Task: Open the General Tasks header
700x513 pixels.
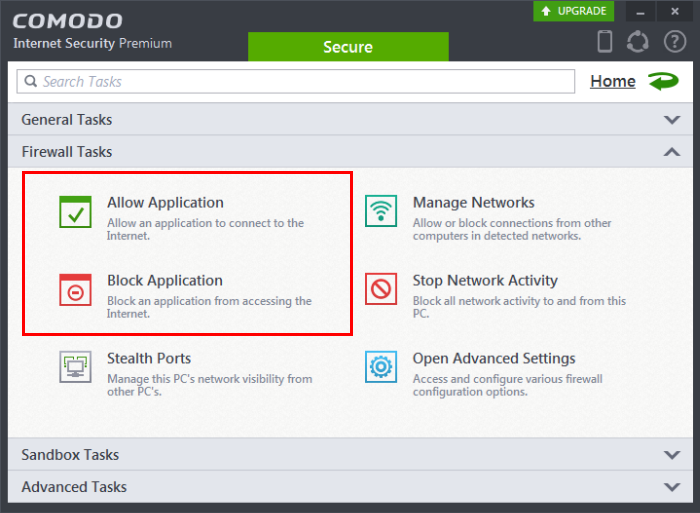Action: 350,120
